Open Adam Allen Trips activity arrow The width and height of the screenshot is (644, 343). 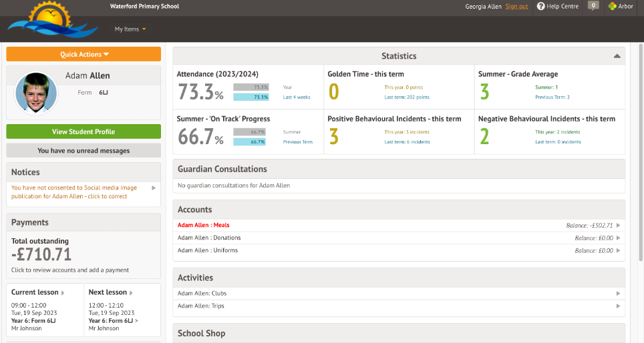618,306
